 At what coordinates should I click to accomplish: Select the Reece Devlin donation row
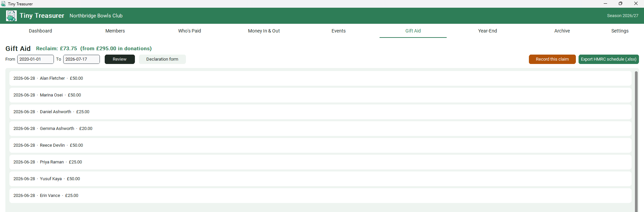[320, 145]
